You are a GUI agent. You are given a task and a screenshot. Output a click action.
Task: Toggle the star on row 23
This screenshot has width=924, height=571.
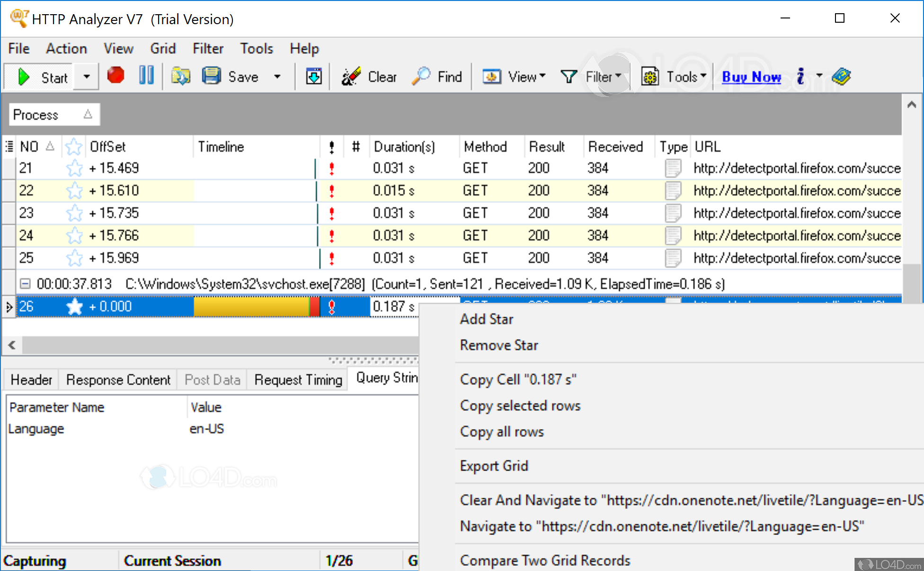[x=74, y=213]
